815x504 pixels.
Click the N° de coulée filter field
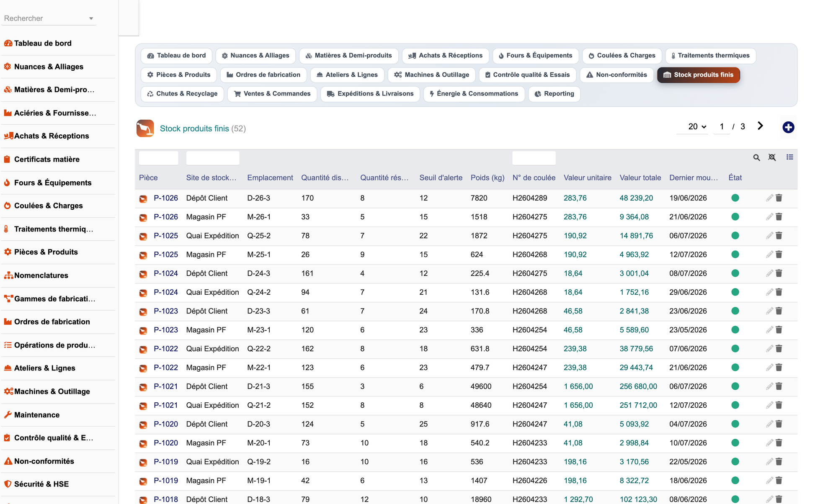pyautogui.click(x=534, y=158)
